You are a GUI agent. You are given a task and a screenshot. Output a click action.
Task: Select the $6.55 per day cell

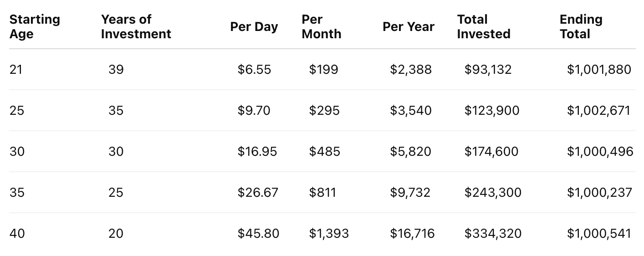click(x=254, y=69)
